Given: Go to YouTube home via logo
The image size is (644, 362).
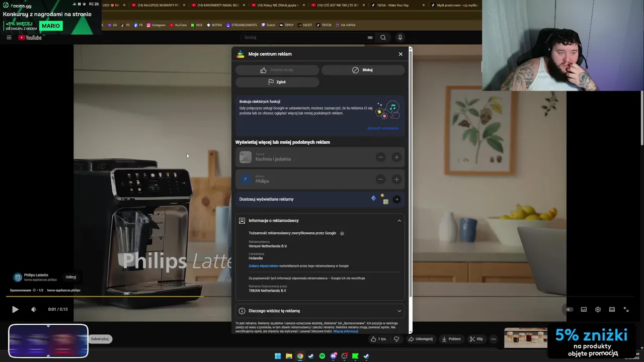Looking at the screenshot, I should coord(30,38).
